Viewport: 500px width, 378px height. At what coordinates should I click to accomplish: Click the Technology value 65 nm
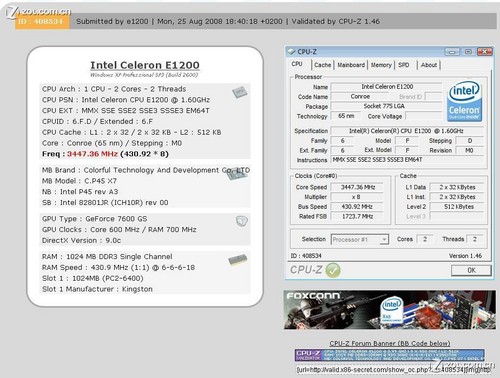tap(346, 116)
